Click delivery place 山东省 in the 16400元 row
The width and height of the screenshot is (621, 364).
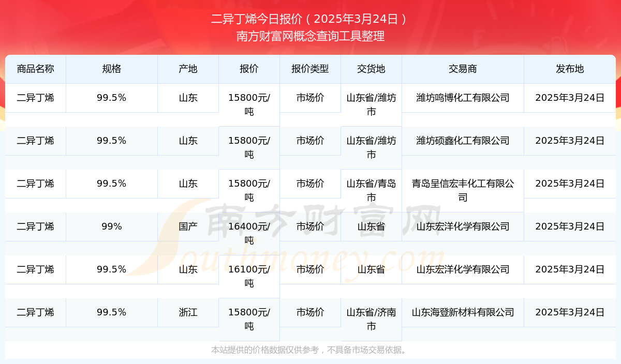pos(371,226)
